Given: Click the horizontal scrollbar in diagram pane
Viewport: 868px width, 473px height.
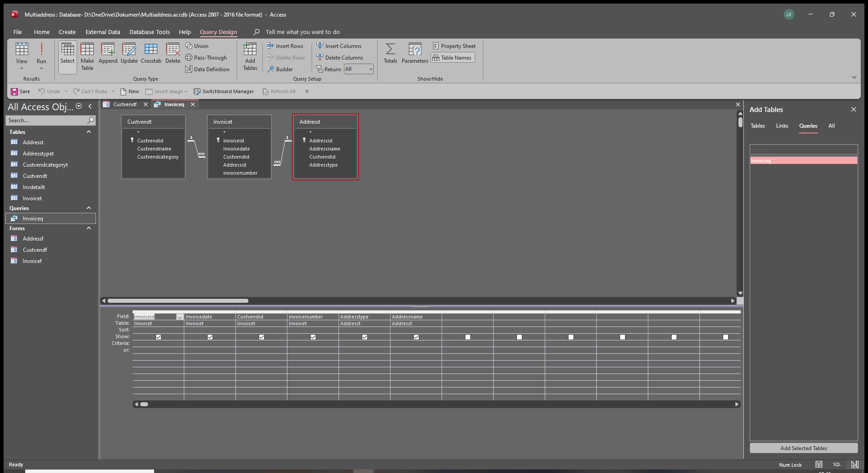Looking at the screenshot, I should coord(178,301).
